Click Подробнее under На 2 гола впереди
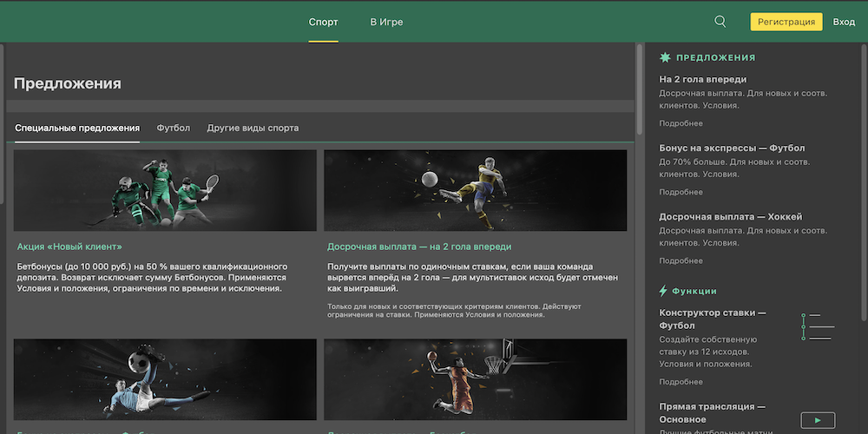The height and width of the screenshot is (434, 868). pos(681,123)
